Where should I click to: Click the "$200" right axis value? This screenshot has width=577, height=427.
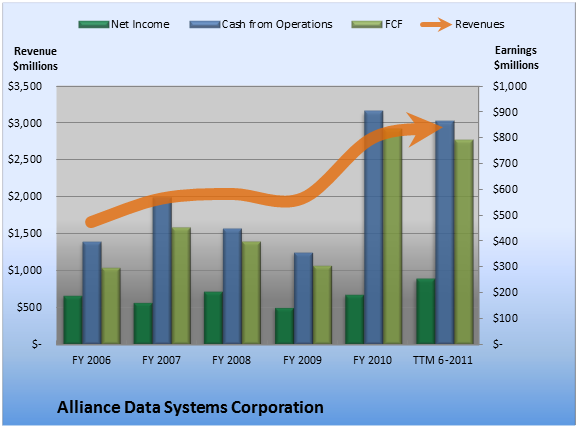[506, 292]
